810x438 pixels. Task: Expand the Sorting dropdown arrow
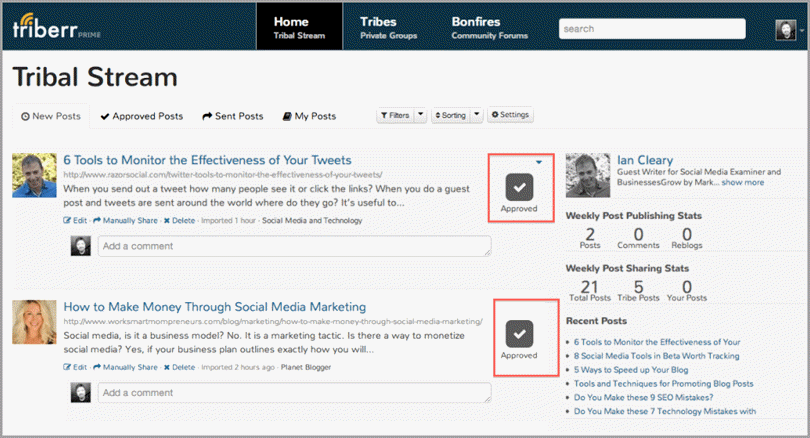click(x=477, y=115)
